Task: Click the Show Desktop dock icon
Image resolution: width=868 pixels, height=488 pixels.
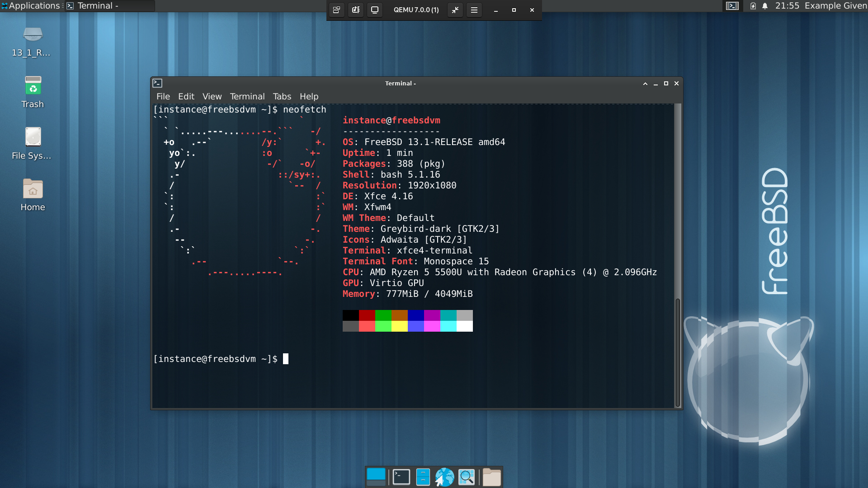Action: (x=376, y=477)
